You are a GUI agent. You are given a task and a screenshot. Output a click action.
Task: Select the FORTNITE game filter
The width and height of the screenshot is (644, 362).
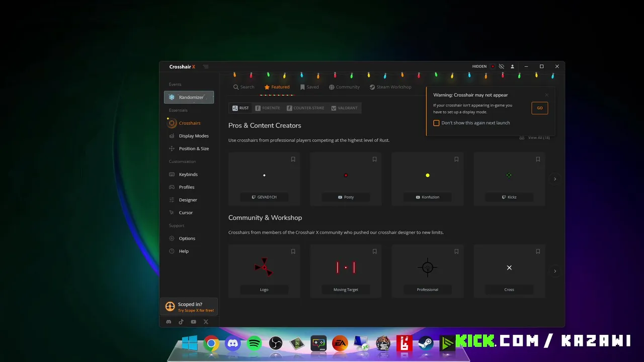268,108
